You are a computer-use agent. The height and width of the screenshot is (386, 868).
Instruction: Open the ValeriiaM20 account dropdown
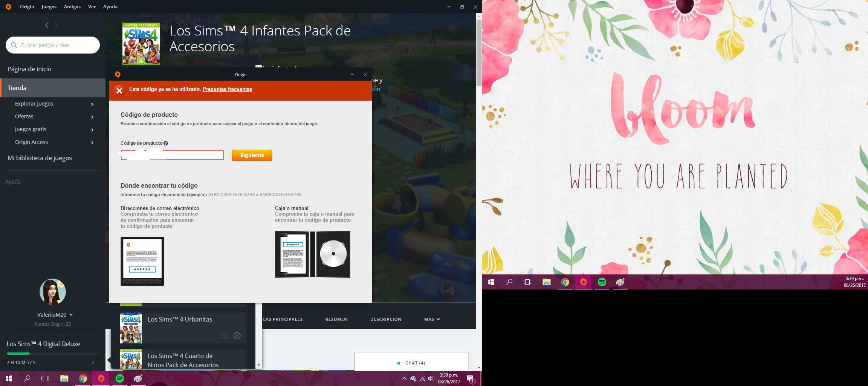(55, 315)
